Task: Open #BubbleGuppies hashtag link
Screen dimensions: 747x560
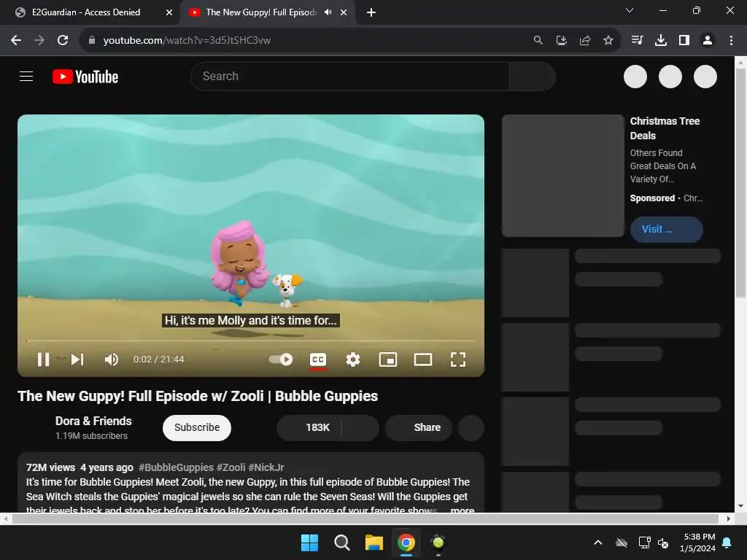Action: pyautogui.click(x=176, y=467)
